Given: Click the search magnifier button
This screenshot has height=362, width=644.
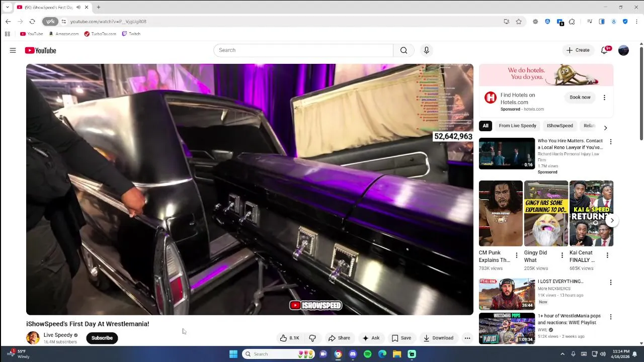Looking at the screenshot, I should pos(404,50).
